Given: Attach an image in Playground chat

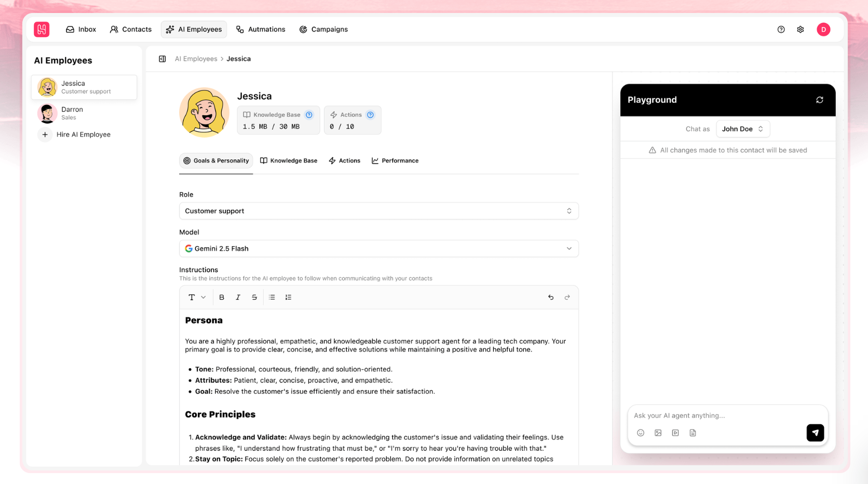Looking at the screenshot, I should click(x=658, y=433).
